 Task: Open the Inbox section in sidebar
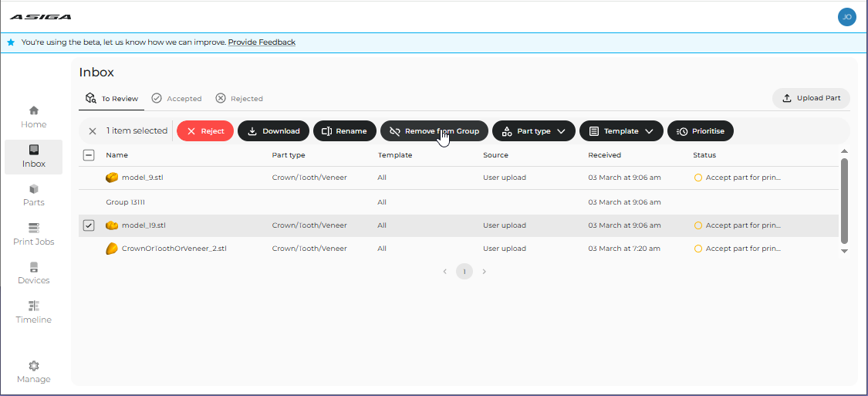pos(33,157)
